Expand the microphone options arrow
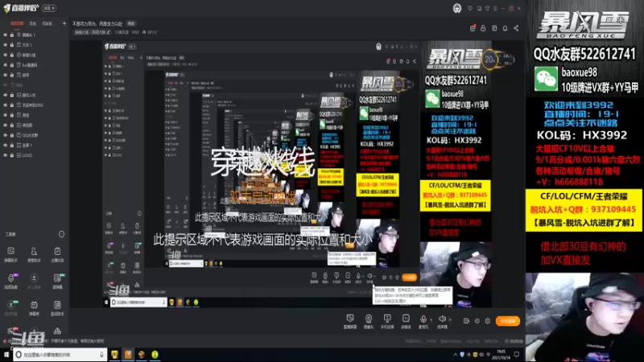Viewport: 644px width, 362px height. [431, 319]
